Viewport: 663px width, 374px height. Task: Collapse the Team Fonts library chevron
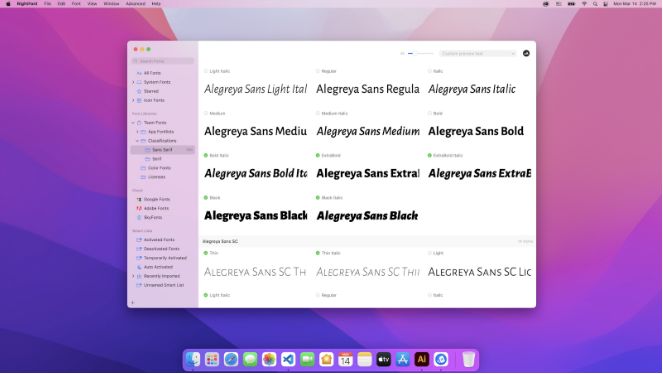tap(133, 123)
